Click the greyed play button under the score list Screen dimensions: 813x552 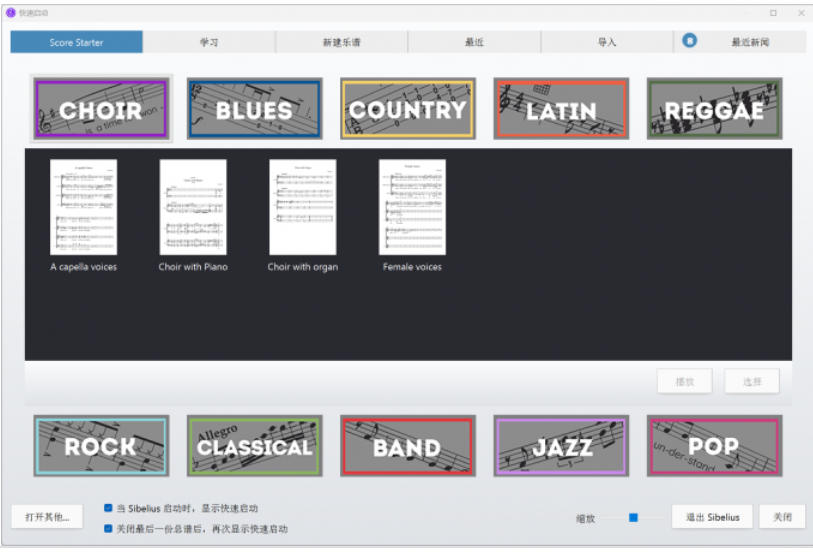pos(684,382)
